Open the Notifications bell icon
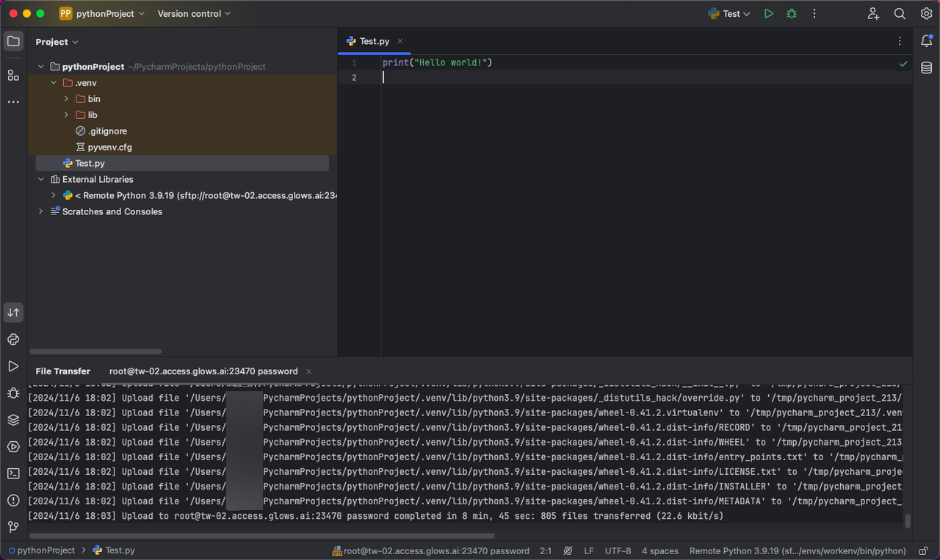This screenshot has height=560, width=940. 926,41
